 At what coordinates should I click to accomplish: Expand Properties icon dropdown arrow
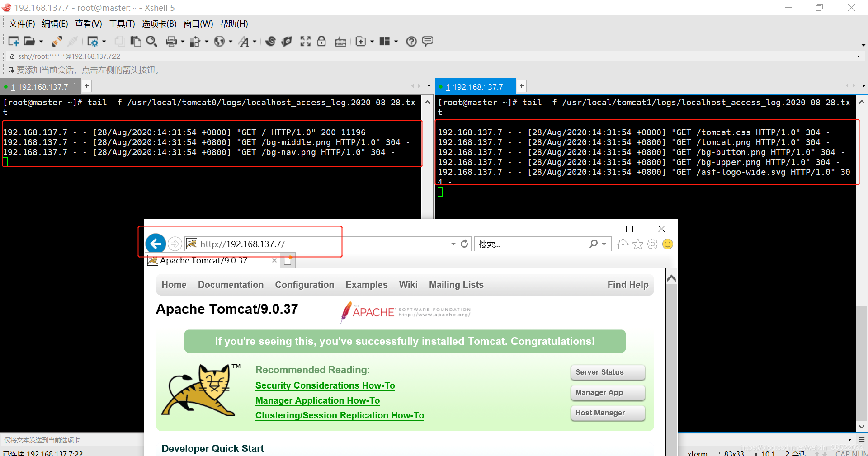point(104,42)
